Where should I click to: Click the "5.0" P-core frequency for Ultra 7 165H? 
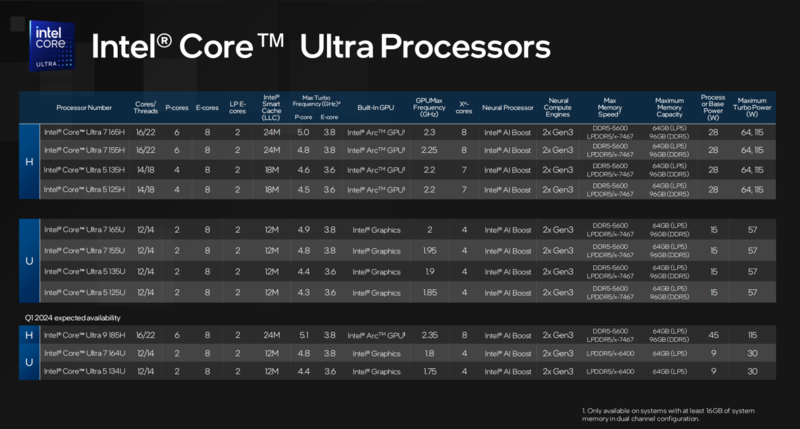(x=303, y=132)
